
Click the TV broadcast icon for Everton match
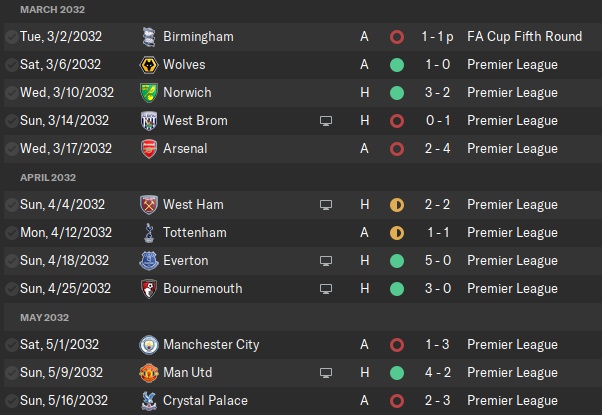(325, 261)
